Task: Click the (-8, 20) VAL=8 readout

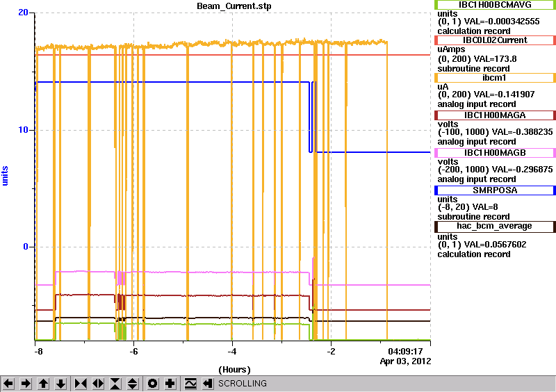Action: (x=468, y=207)
